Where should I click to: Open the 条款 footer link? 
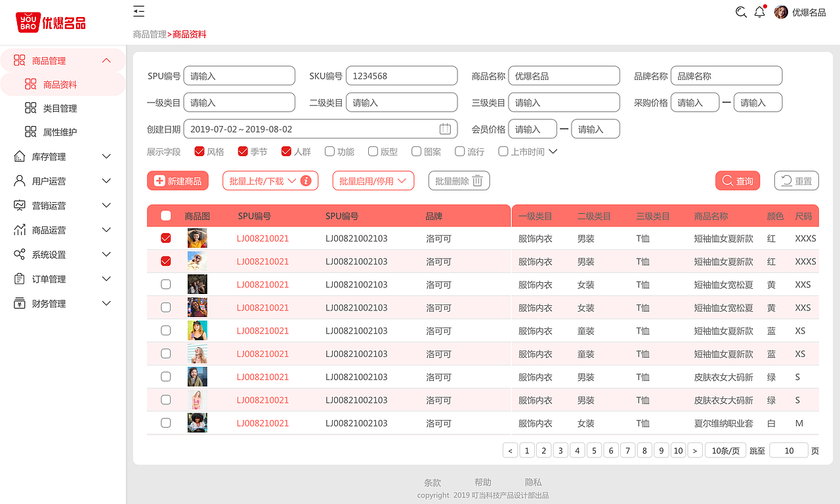[432, 482]
